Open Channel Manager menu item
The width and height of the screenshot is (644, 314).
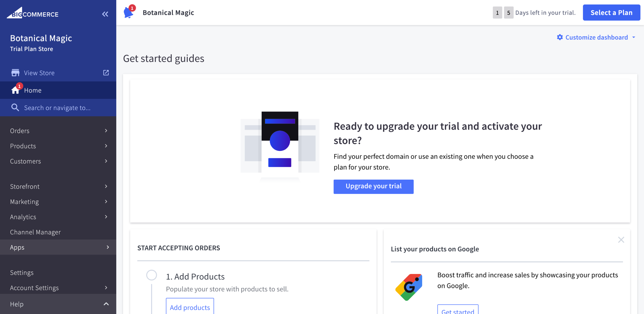click(35, 232)
